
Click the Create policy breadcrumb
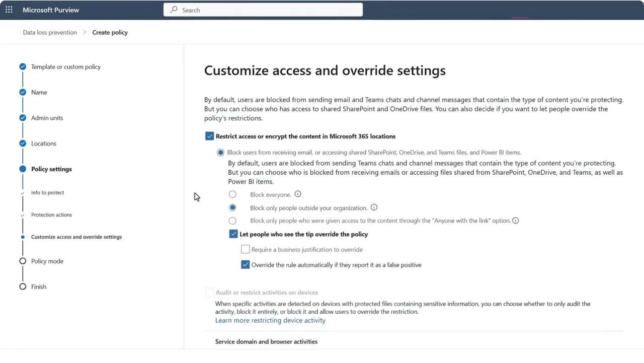tap(110, 32)
